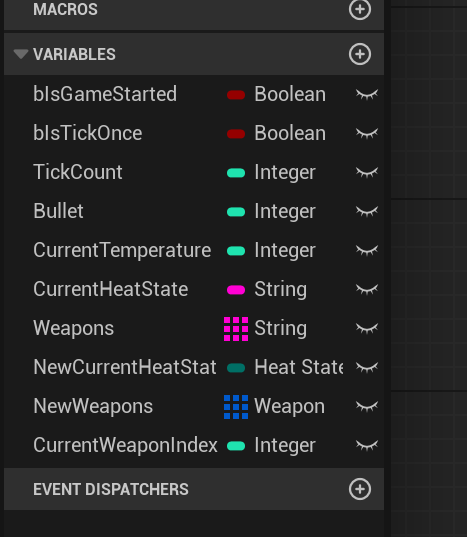Screen dimensions: 467x537
Task: Click the TickCount teal Integer color pill
Action: [236, 173]
